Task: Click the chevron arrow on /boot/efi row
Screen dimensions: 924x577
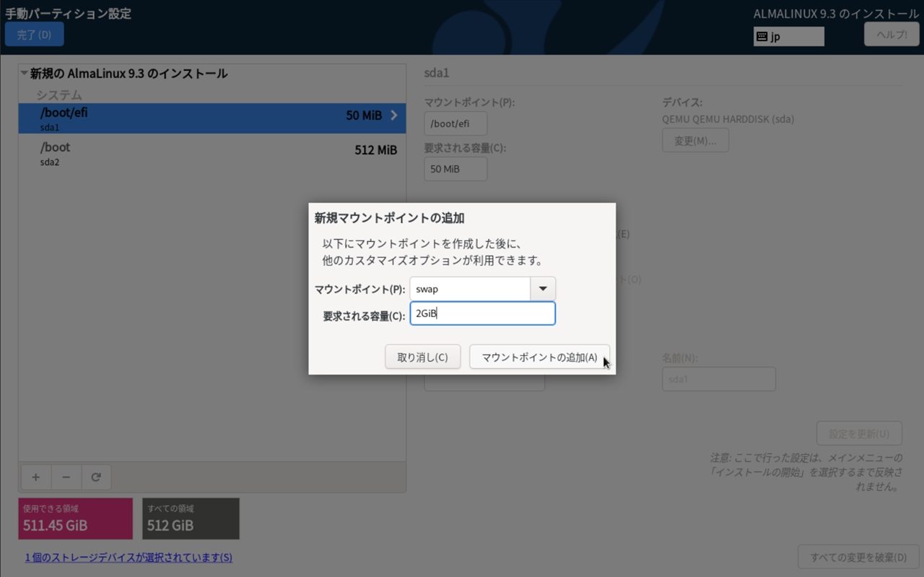Action: click(x=394, y=116)
